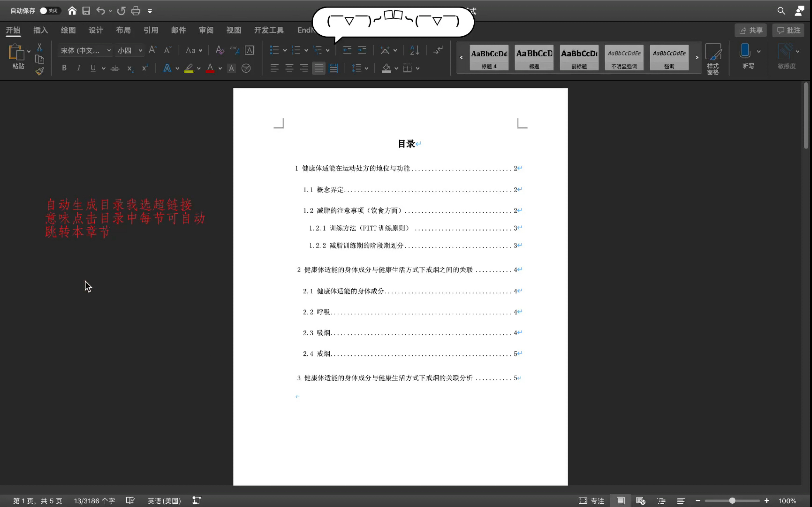Apply the 标题 4 style
Image resolution: width=812 pixels, height=507 pixels.
click(x=489, y=57)
